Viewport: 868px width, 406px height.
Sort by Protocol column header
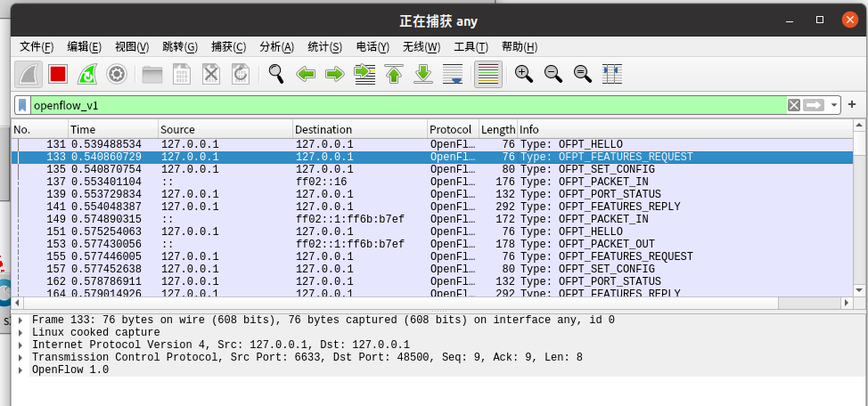[454, 129]
